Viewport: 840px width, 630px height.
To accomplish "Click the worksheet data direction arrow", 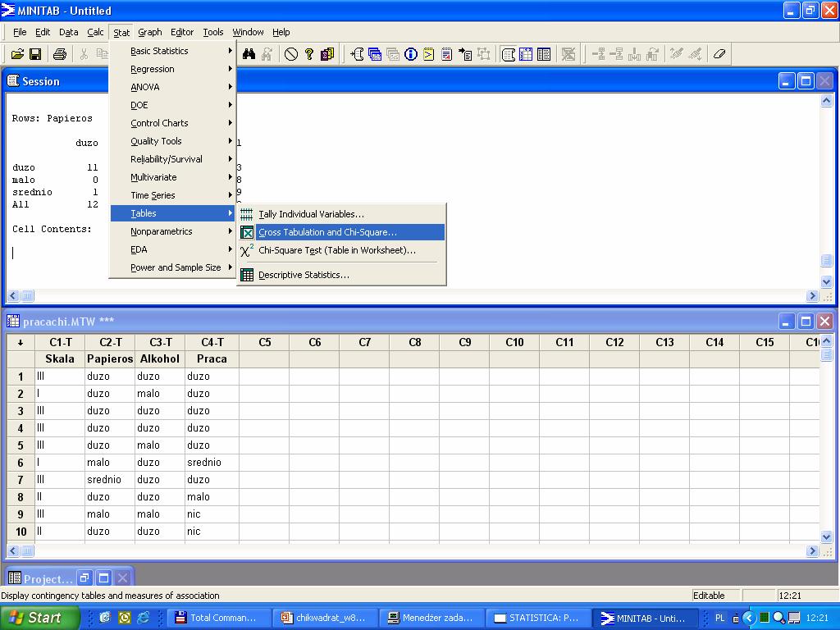I will click(21, 342).
